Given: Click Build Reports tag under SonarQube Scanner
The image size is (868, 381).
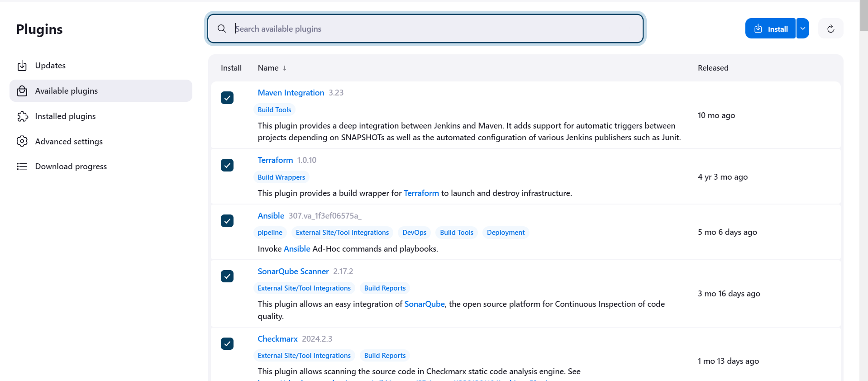Looking at the screenshot, I should [385, 288].
